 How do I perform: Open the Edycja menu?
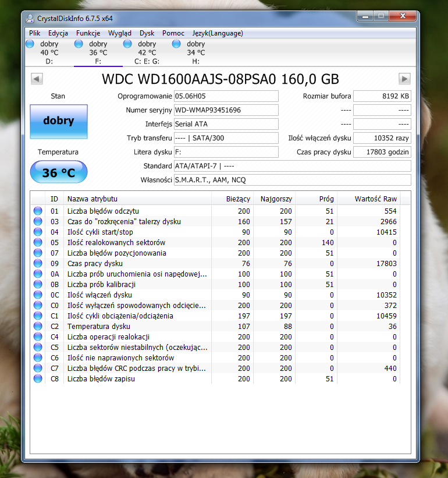58,33
